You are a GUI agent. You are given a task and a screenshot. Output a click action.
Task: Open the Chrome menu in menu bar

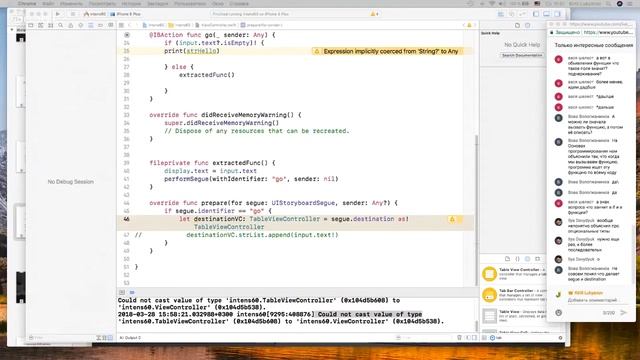(x=27, y=3)
